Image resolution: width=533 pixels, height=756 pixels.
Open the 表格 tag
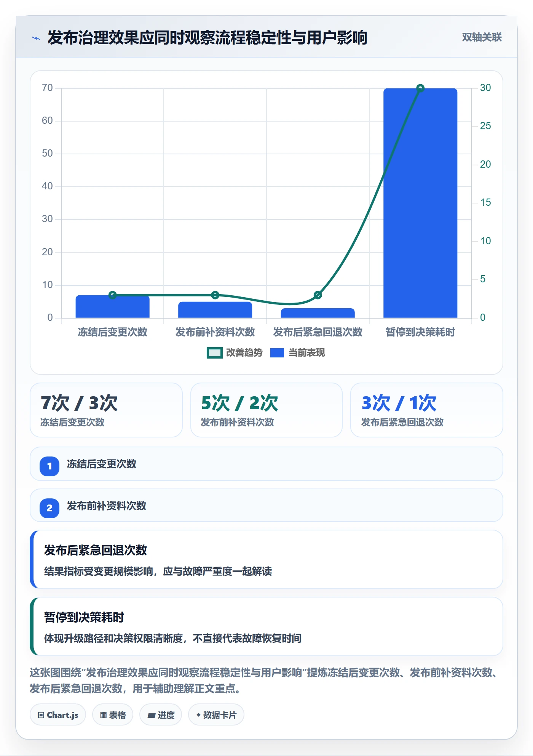(x=113, y=715)
